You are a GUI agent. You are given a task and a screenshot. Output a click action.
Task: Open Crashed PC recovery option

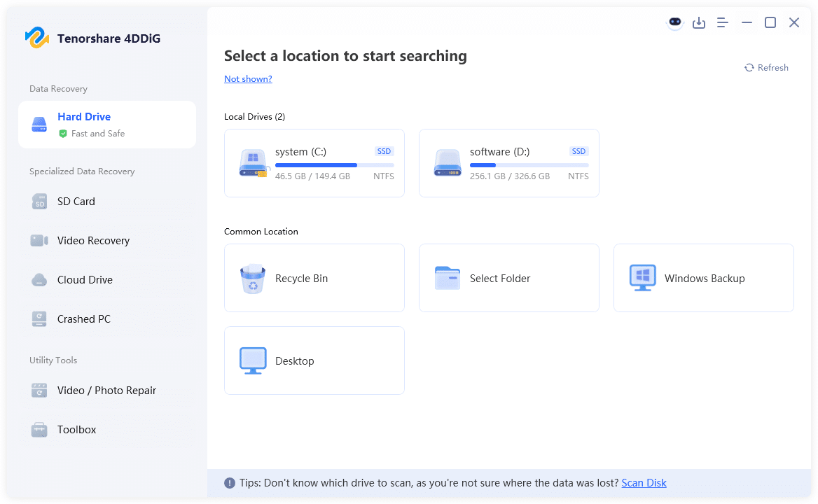pos(83,319)
